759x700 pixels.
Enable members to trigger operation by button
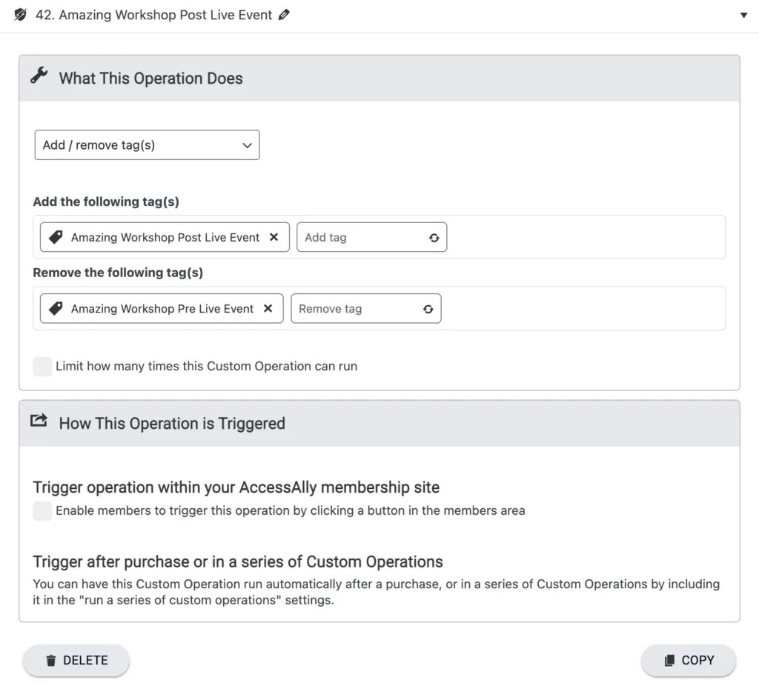point(43,510)
